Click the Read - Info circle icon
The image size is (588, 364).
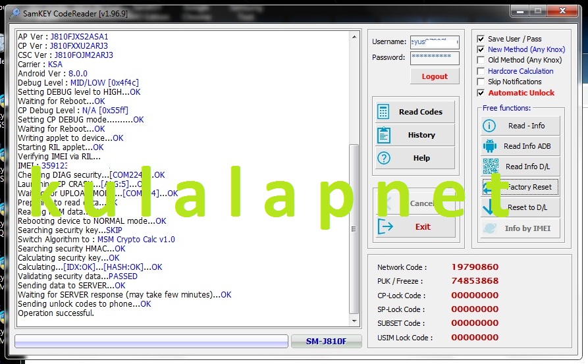click(x=489, y=126)
